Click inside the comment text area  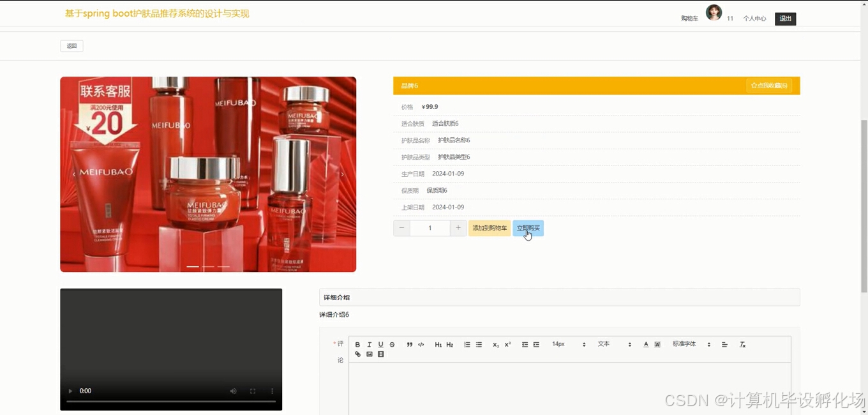(x=570, y=388)
